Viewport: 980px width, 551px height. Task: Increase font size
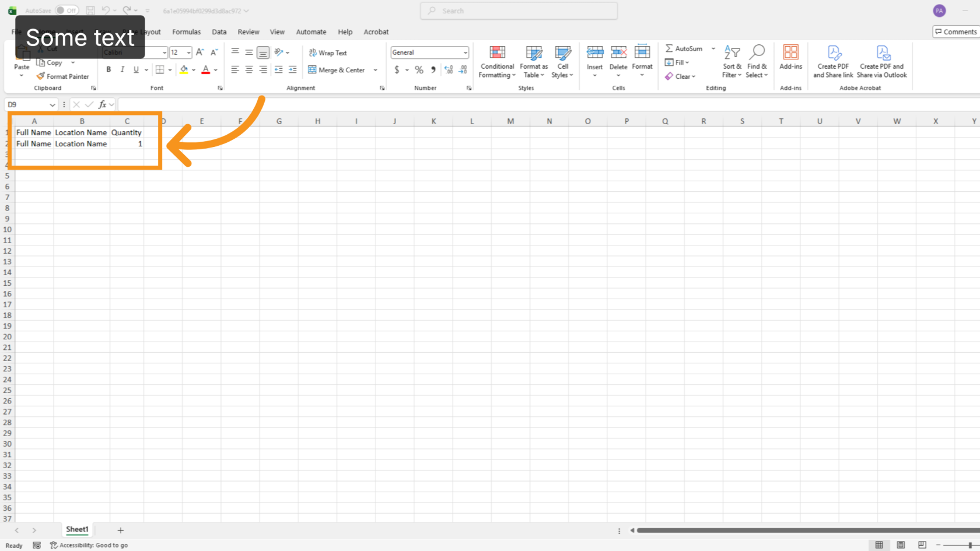click(200, 52)
